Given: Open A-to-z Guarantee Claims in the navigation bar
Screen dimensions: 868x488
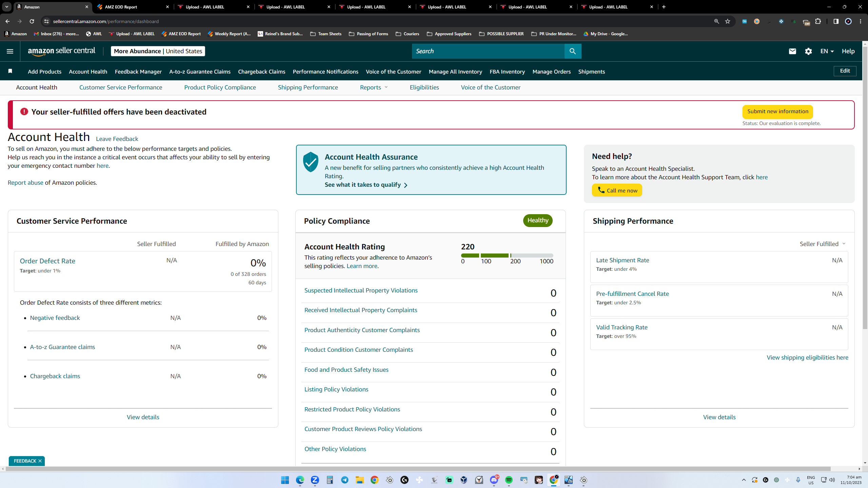Looking at the screenshot, I should [200, 72].
